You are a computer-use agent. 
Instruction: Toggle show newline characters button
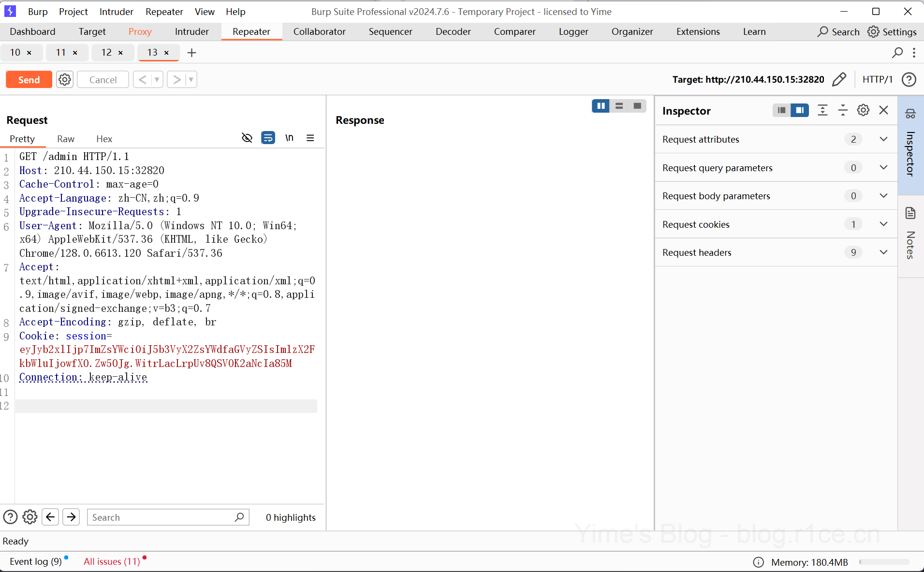[x=289, y=138]
